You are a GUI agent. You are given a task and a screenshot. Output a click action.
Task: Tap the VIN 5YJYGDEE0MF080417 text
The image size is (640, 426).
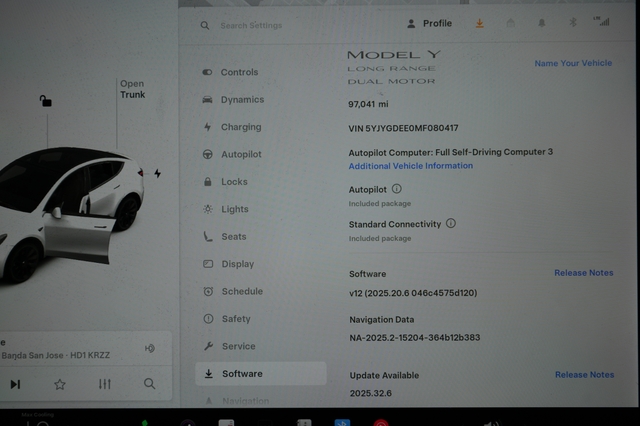click(x=403, y=129)
